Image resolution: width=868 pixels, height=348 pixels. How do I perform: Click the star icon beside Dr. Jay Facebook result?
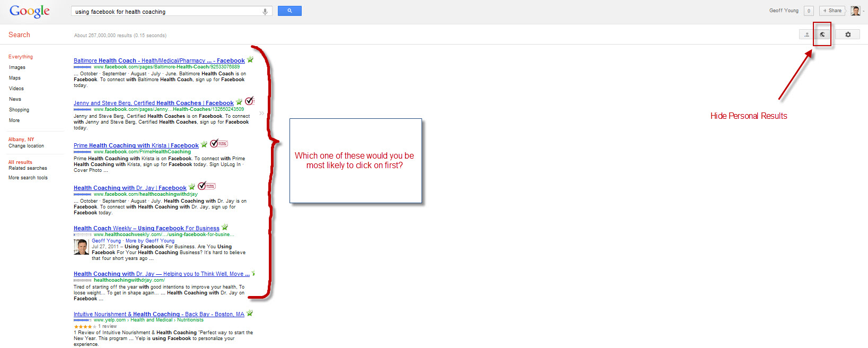click(x=192, y=187)
